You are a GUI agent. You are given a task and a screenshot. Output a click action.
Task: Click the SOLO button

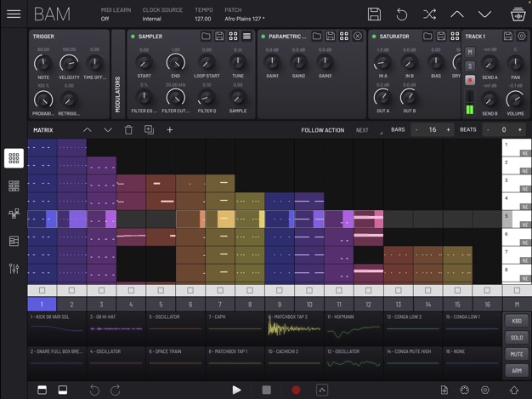coord(516,338)
